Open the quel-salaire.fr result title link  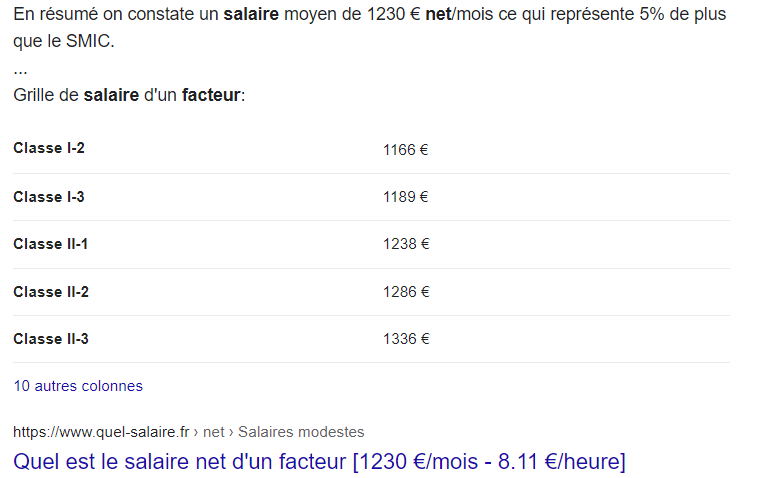(x=319, y=462)
